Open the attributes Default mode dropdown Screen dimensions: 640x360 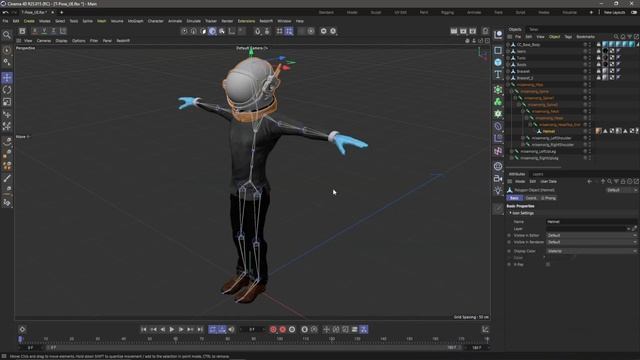pyautogui.click(x=621, y=190)
